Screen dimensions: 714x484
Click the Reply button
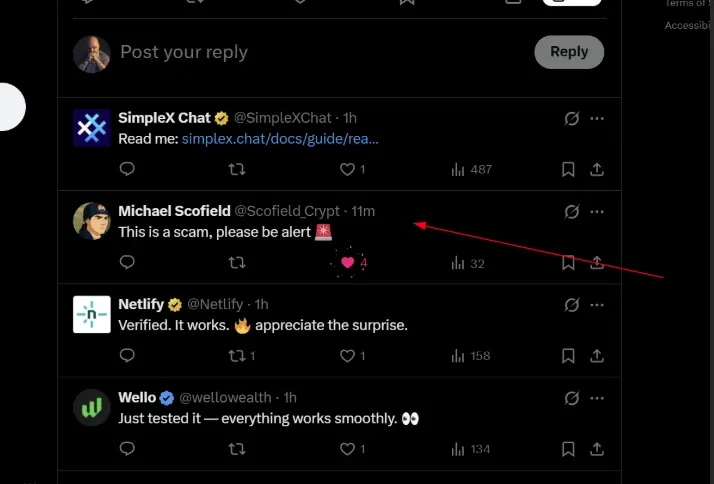[569, 52]
